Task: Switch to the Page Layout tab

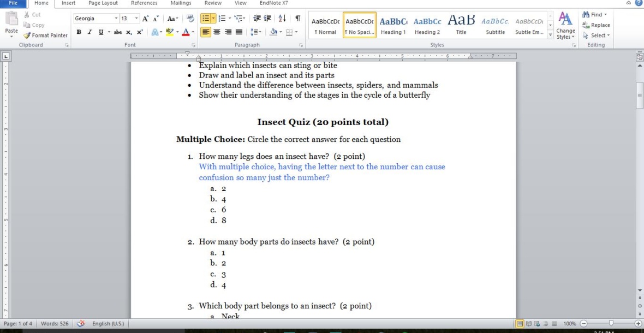Action: (x=103, y=3)
